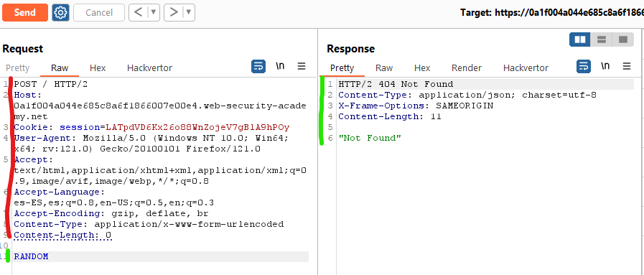Open Response Render tab
The width and height of the screenshot is (644, 275).
pos(467,68)
